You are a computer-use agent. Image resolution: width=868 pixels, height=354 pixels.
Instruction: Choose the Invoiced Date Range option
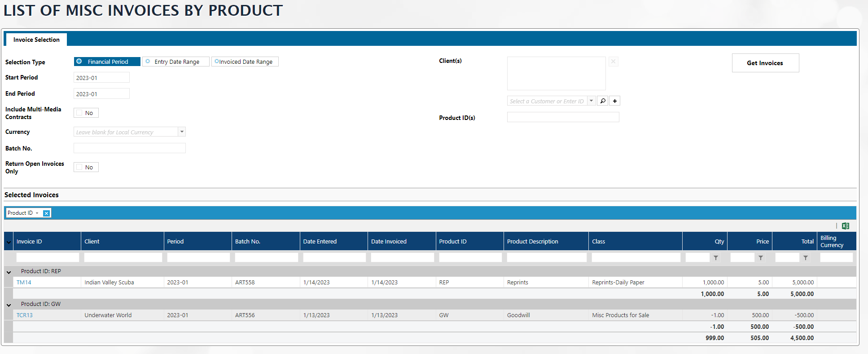(x=217, y=62)
